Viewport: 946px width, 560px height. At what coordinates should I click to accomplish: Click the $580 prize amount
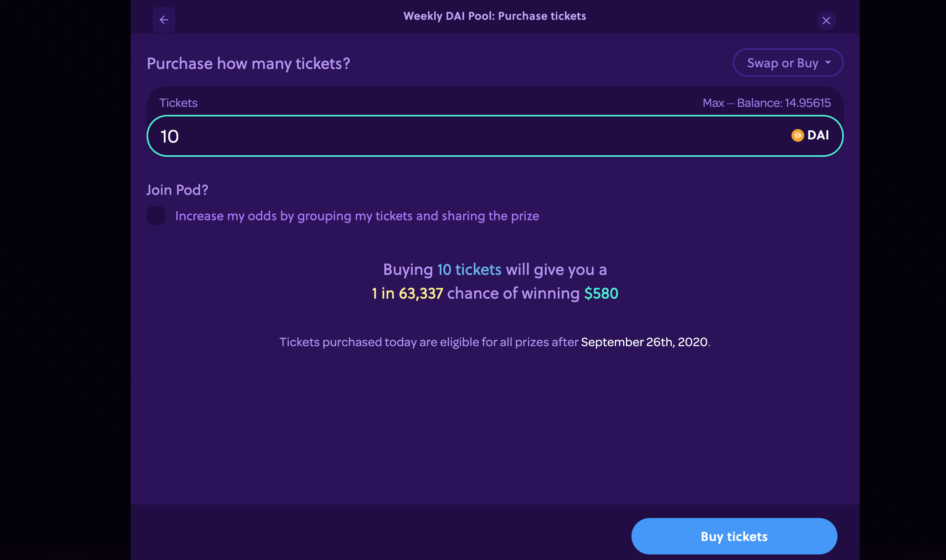pyautogui.click(x=601, y=293)
